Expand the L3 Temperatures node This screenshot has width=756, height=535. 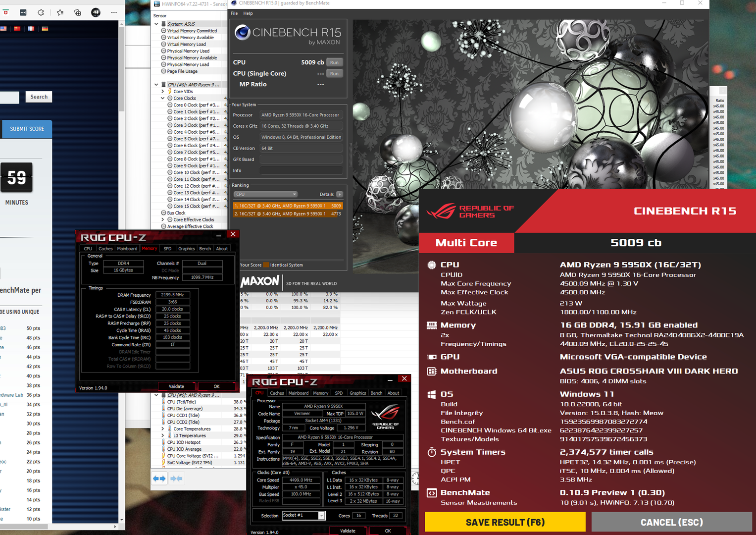[162, 435]
